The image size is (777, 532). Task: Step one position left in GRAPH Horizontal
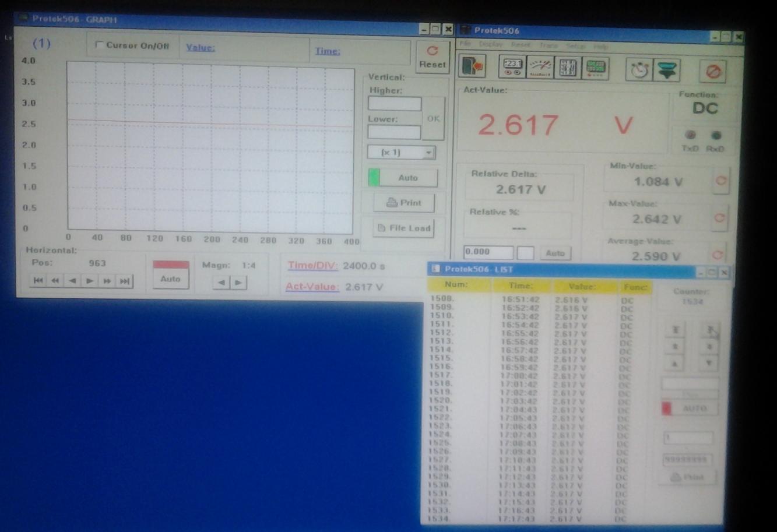click(73, 281)
